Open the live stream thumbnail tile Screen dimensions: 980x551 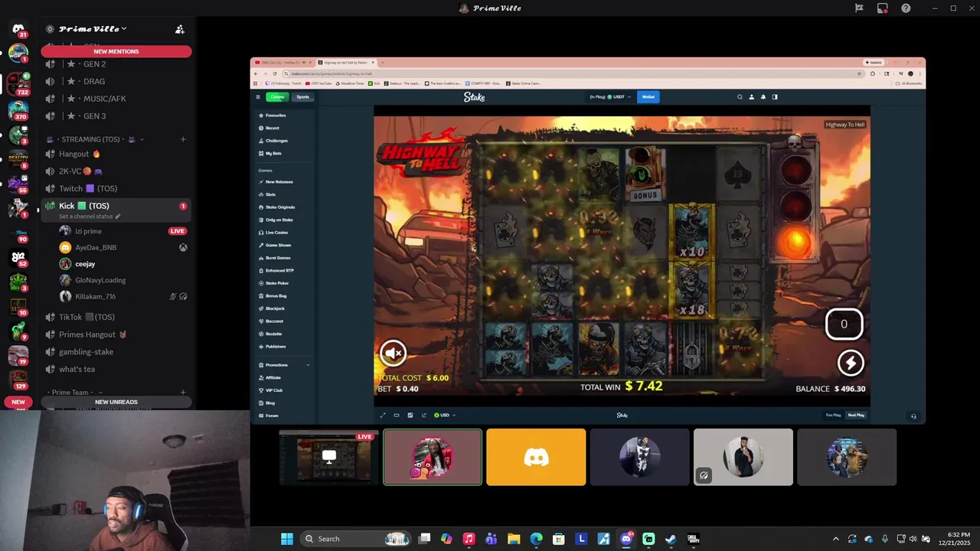click(329, 457)
